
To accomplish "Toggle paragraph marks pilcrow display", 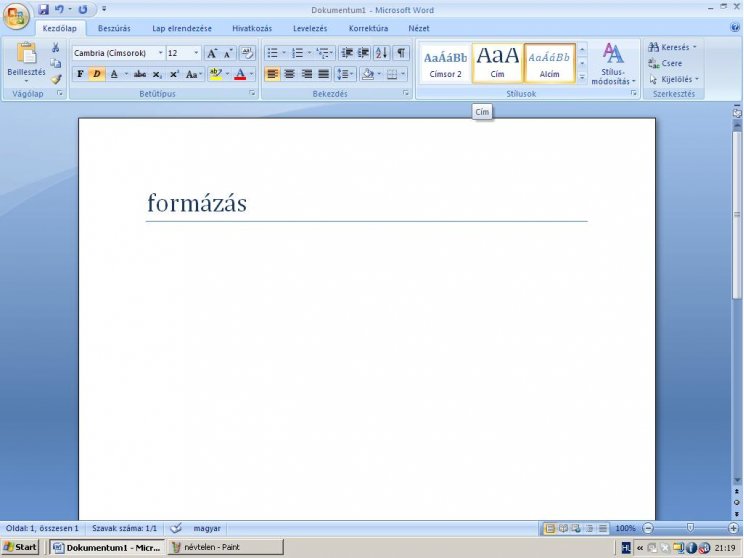I will coord(401,53).
